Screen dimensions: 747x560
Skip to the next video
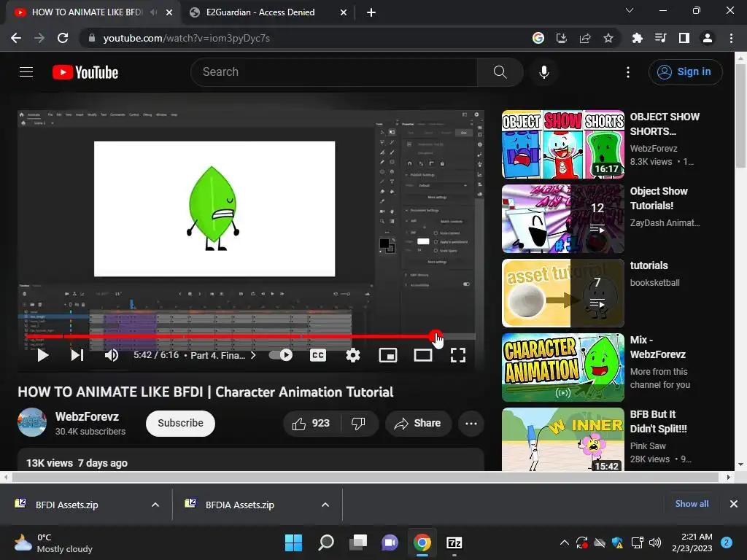coord(77,355)
